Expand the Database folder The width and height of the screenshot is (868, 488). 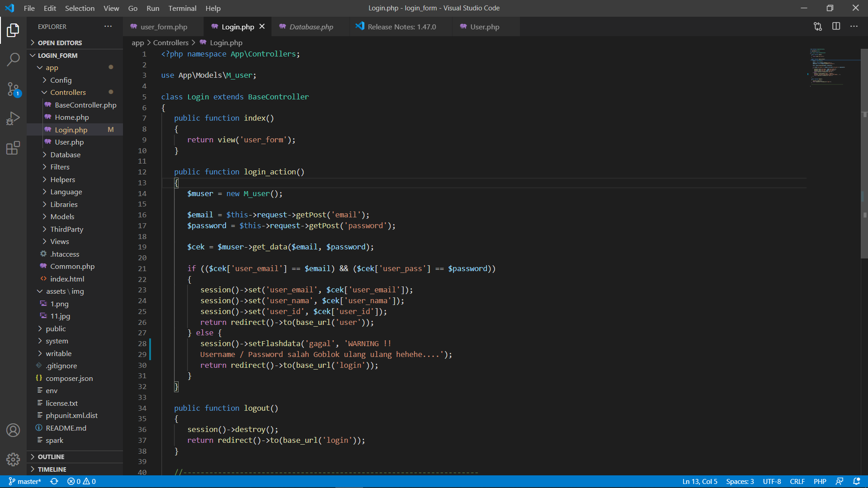75,155
